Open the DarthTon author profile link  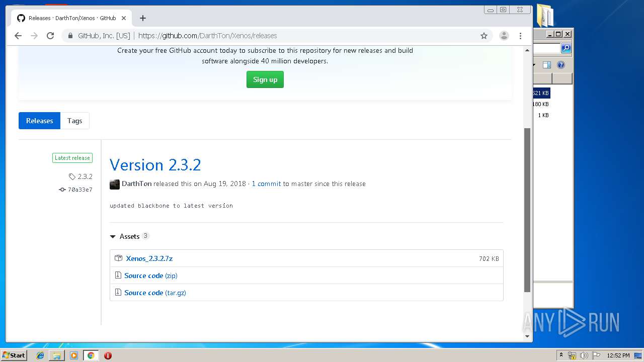click(x=136, y=184)
